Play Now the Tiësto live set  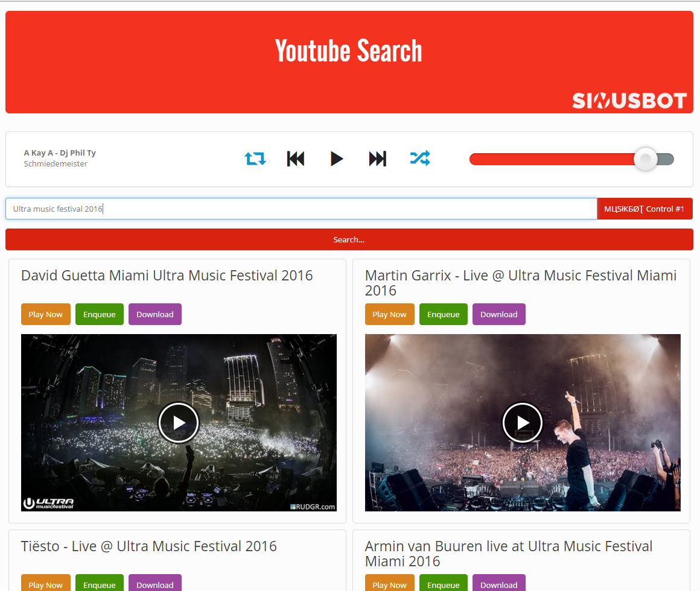(x=45, y=583)
